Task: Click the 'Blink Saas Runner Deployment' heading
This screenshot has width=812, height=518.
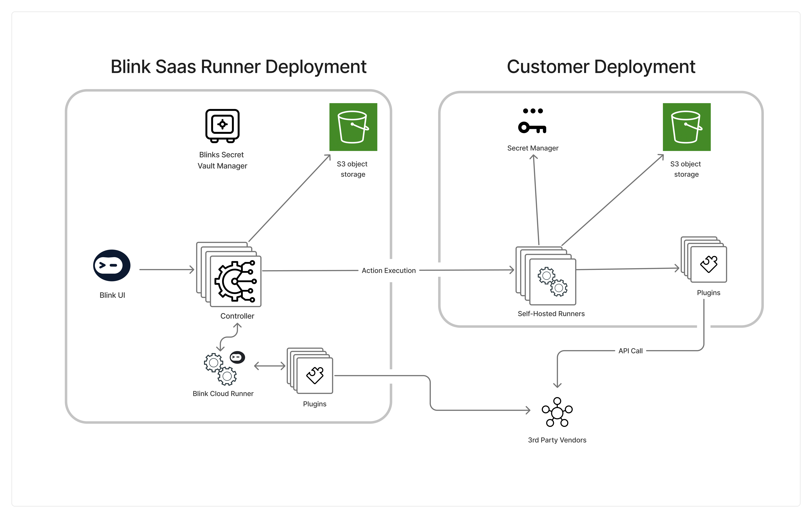Action: coord(238,67)
